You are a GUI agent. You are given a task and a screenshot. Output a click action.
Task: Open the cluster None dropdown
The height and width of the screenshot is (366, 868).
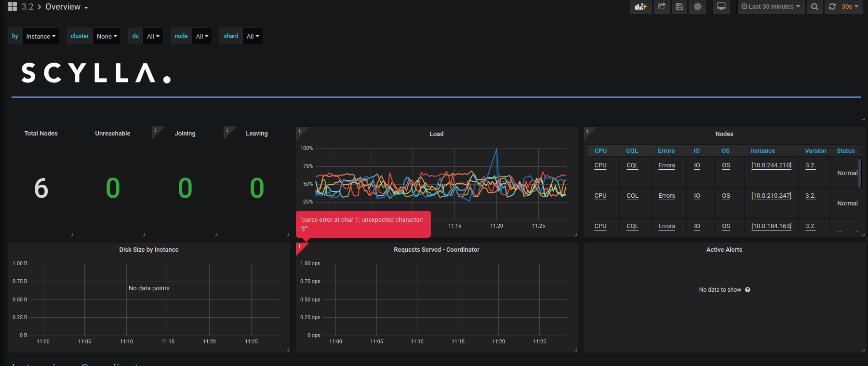(x=107, y=36)
